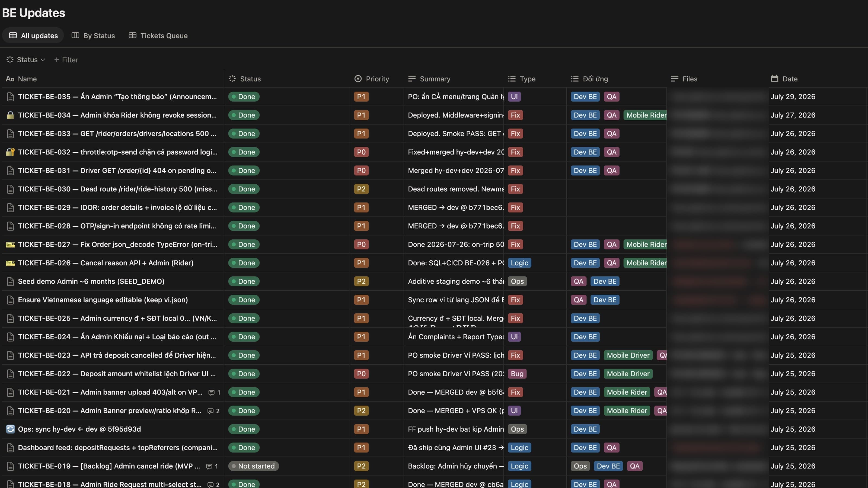Click July 27, 2026 date cell
868x488 pixels.
(x=793, y=115)
